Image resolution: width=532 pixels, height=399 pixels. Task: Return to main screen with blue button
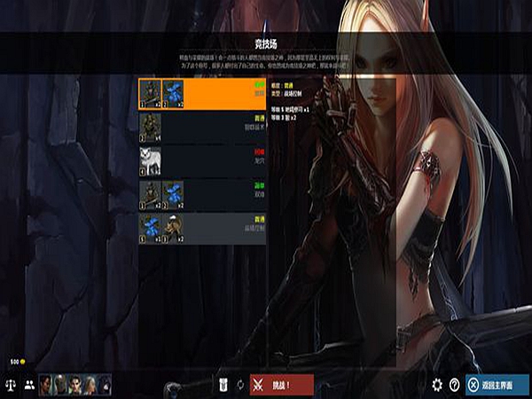[497, 385]
